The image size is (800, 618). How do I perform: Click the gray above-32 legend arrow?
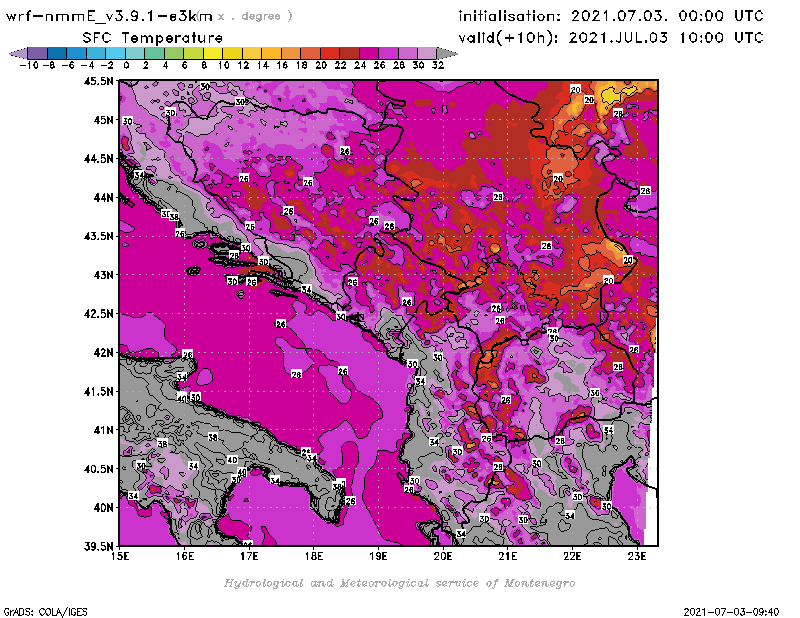[447, 53]
